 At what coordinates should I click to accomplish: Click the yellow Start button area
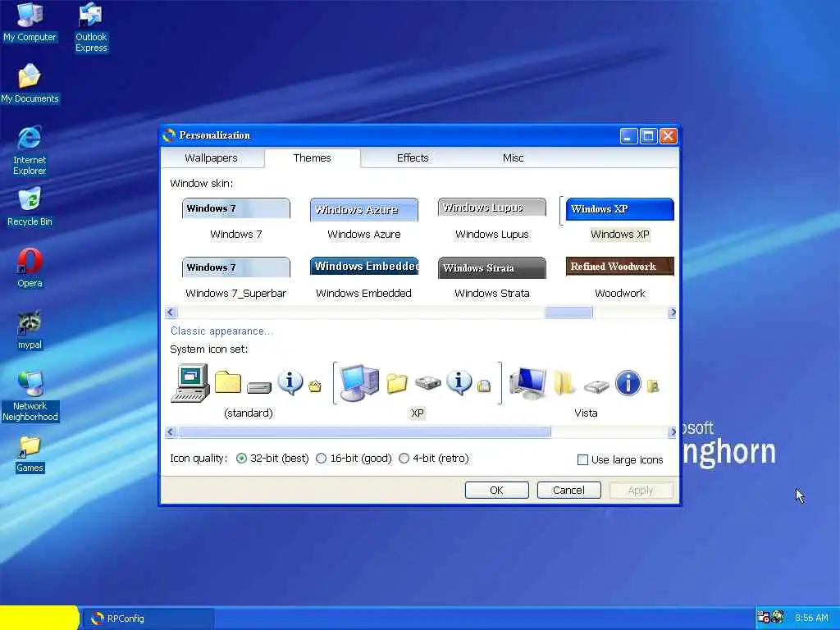coord(39,618)
